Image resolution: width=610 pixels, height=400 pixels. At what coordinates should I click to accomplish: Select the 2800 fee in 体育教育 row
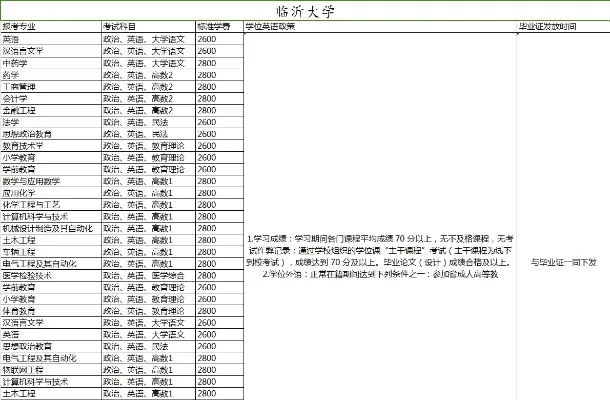click(219, 311)
